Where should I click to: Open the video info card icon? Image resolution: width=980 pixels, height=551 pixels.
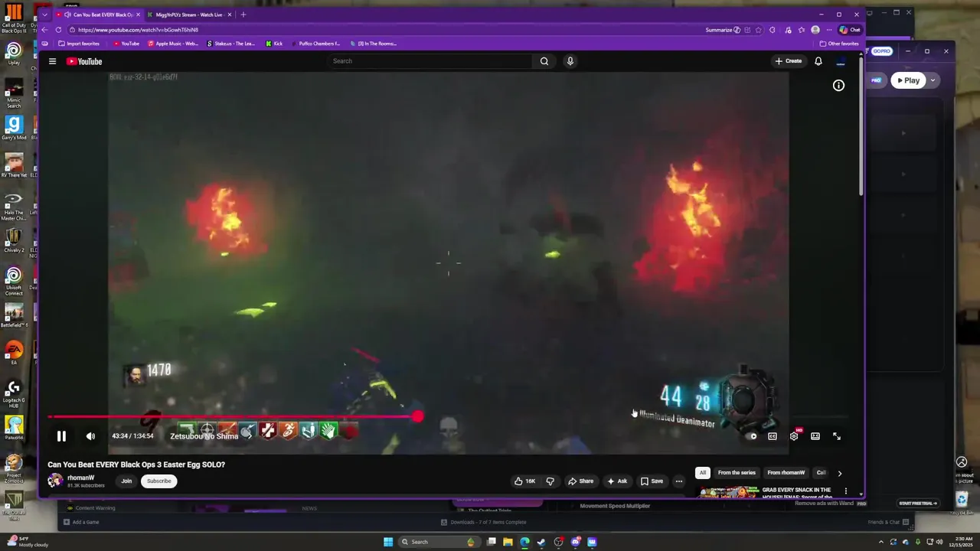tap(838, 86)
